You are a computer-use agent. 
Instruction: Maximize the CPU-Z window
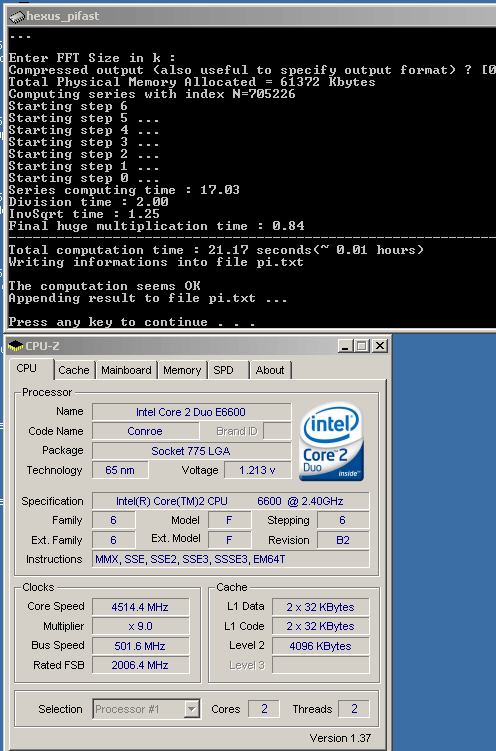click(362, 345)
